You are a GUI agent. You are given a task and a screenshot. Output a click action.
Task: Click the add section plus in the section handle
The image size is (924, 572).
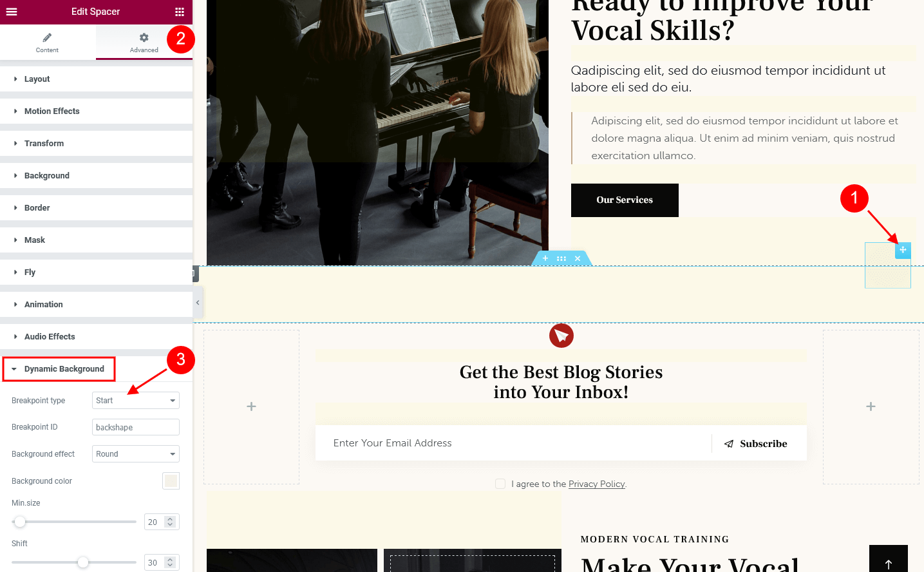[x=545, y=258]
